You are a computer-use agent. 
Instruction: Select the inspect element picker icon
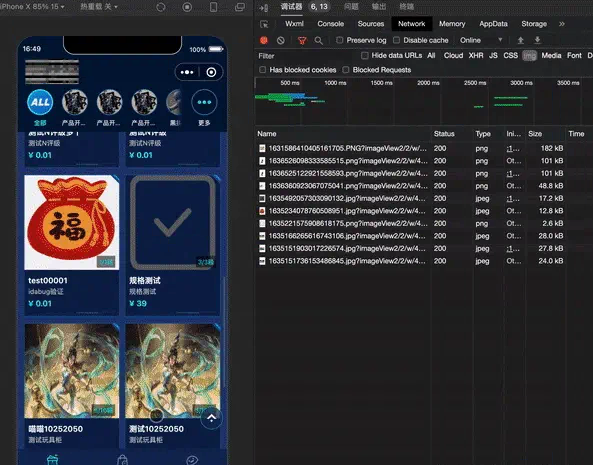[264, 24]
